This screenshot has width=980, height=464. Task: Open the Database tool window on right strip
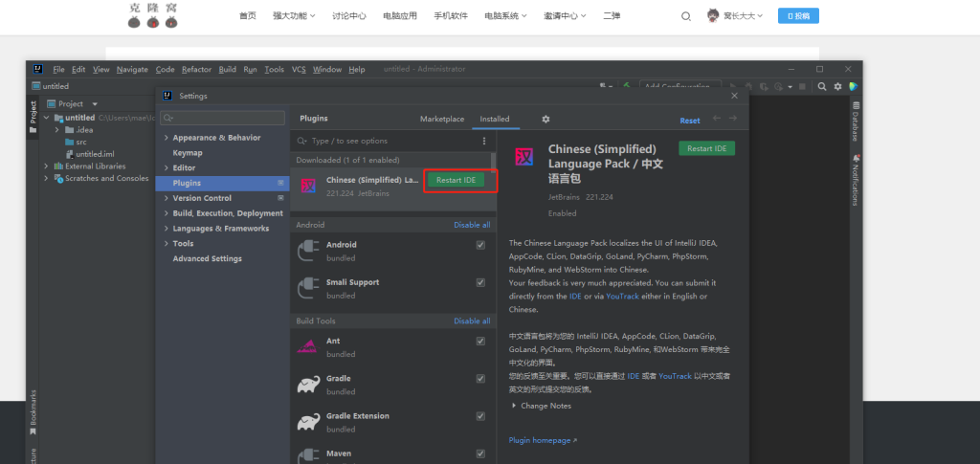pyautogui.click(x=856, y=122)
